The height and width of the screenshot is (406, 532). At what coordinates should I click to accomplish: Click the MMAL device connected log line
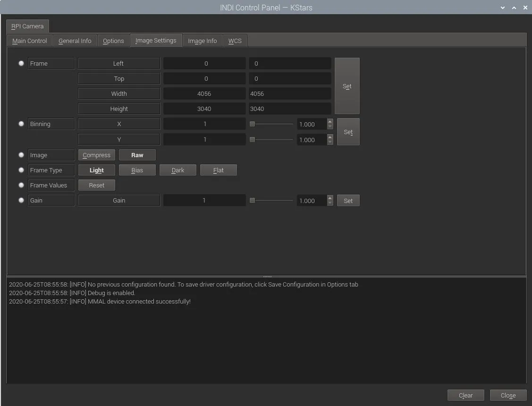click(x=100, y=302)
